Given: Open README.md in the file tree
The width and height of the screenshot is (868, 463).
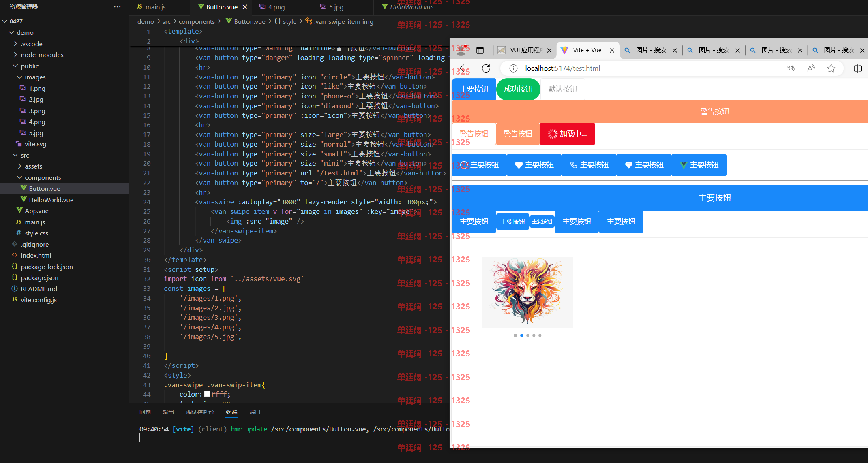Looking at the screenshot, I should click(39, 289).
